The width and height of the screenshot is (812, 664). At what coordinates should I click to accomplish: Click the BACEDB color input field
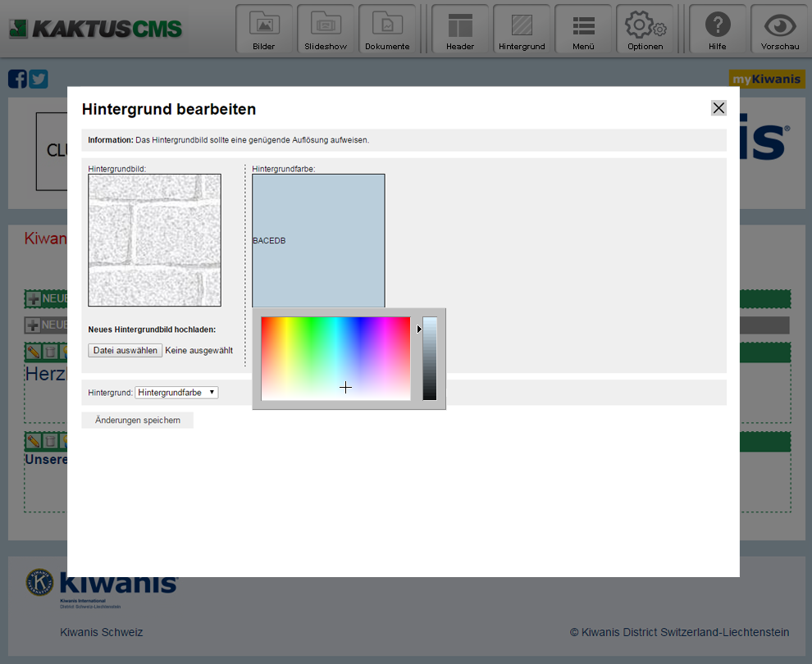[x=318, y=240]
